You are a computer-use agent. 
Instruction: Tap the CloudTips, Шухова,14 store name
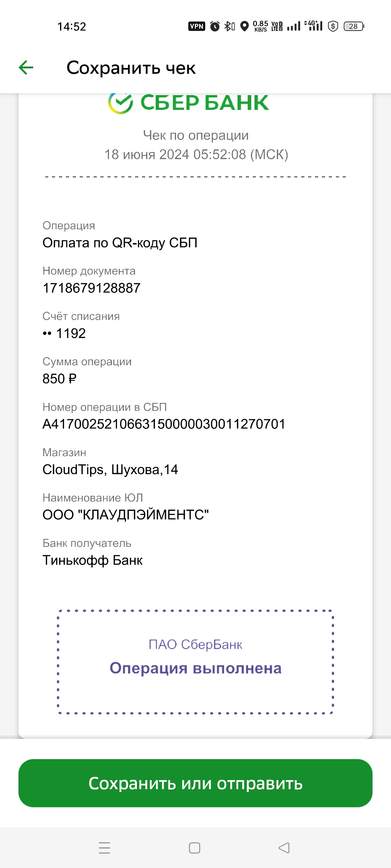(110, 470)
